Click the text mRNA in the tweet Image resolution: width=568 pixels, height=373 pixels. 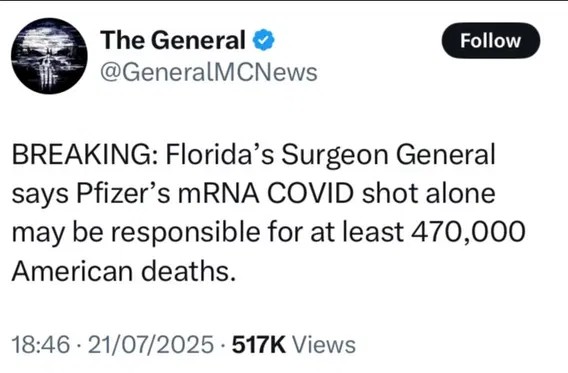coord(218,194)
